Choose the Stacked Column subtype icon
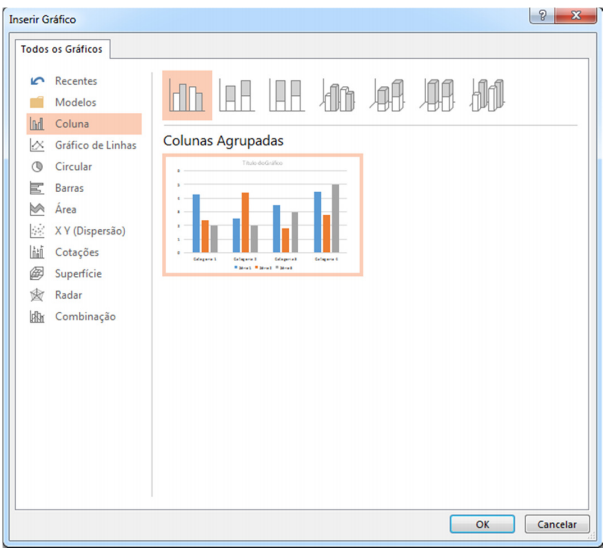610x553 pixels. 236,95
